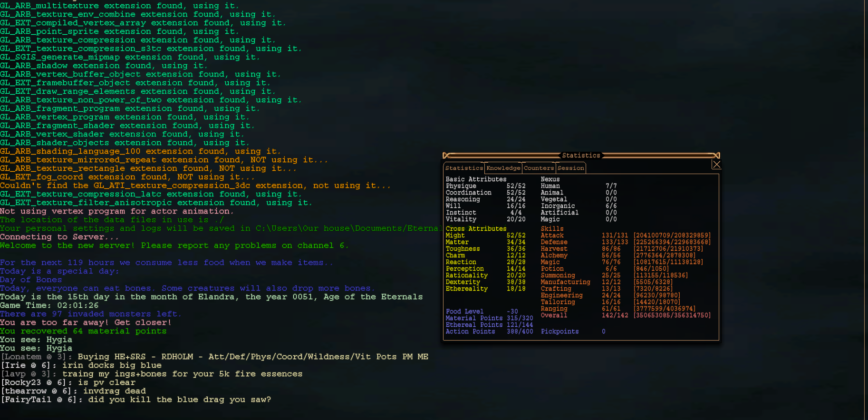Select the Summoning skill name
Viewport: 868px width, 420px height.
558,275
